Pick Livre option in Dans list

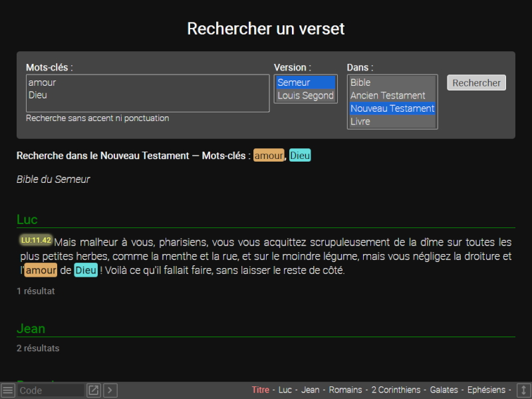pos(392,122)
